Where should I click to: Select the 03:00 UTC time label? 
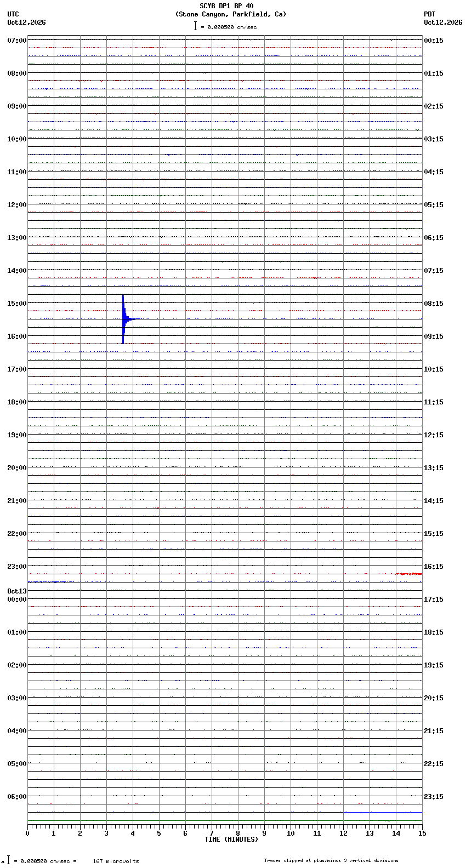click(x=17, y=698)
